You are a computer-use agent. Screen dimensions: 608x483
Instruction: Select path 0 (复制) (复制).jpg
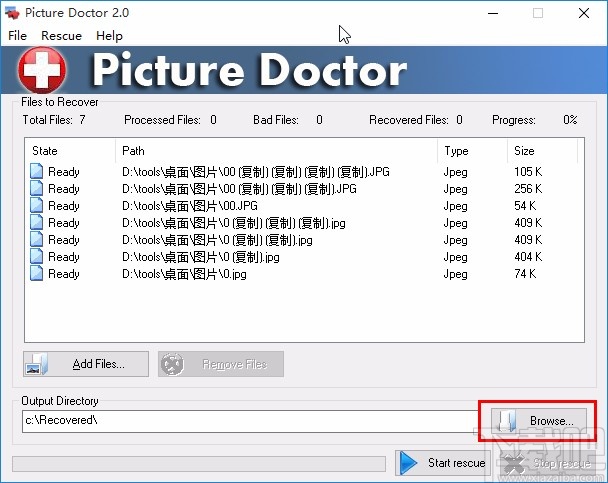click(x=217, y=240)
